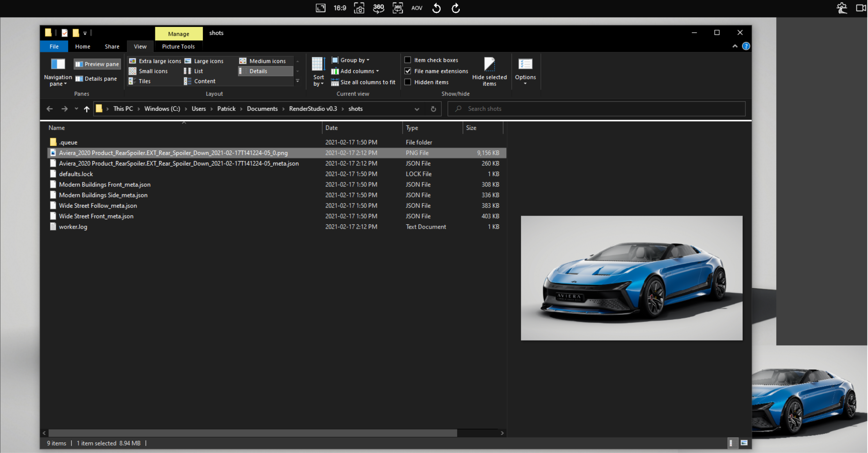The image size is (868, 453).
Task: Enable Hidden items checkbox
Action: click(x=408, y=82)
